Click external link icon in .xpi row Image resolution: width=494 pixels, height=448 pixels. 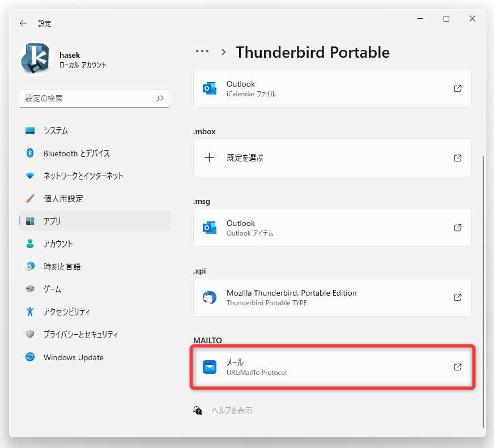click(x=457, y=297)
